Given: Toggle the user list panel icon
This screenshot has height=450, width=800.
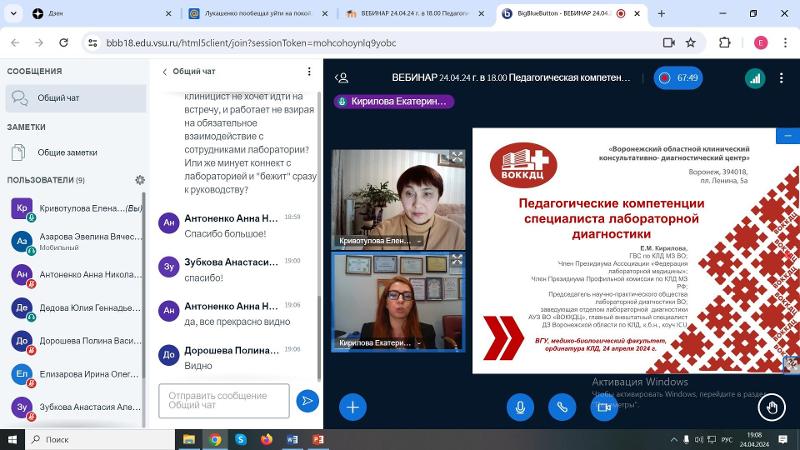Looking at the screenshot, I should pos(342,78).
